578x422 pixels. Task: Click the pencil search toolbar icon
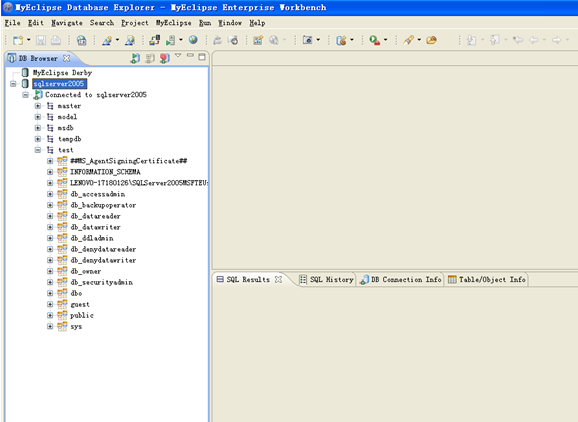point(408,40)
